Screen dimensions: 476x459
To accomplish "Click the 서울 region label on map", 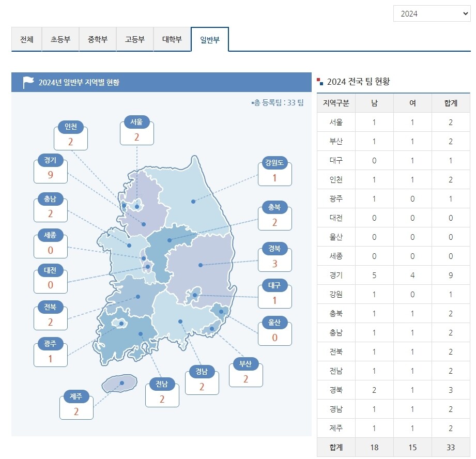I will pyautogui.click(x=136, y=123).
